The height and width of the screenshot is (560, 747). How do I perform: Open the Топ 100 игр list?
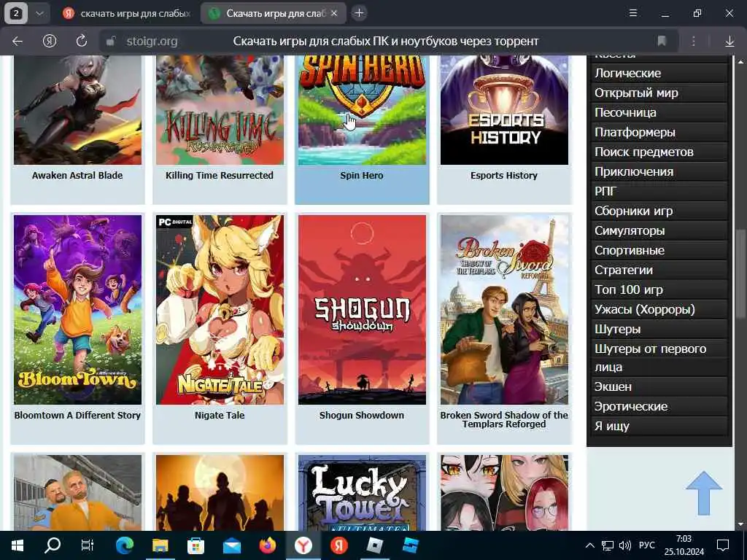pos(659,289)
